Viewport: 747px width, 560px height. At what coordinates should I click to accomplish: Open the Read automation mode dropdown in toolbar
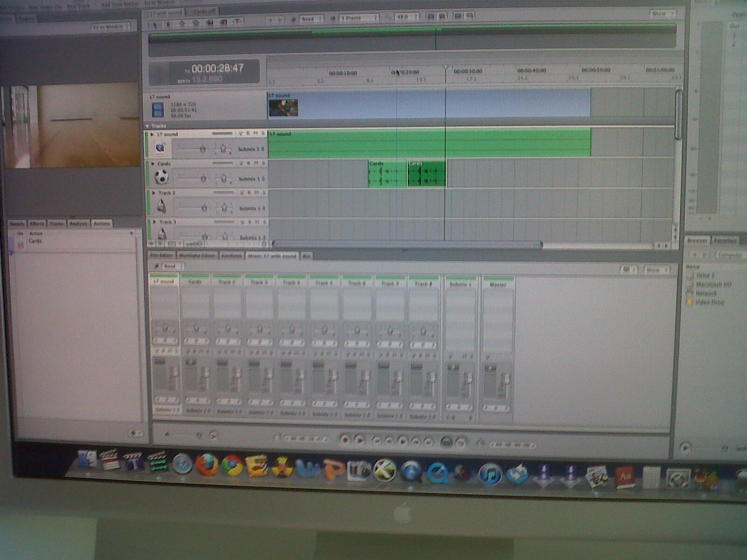click(x=311, y=19)
